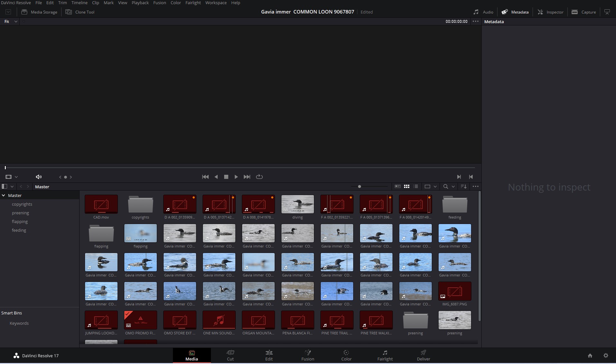Select the CAD.mov offline clip

coord(101,204)
